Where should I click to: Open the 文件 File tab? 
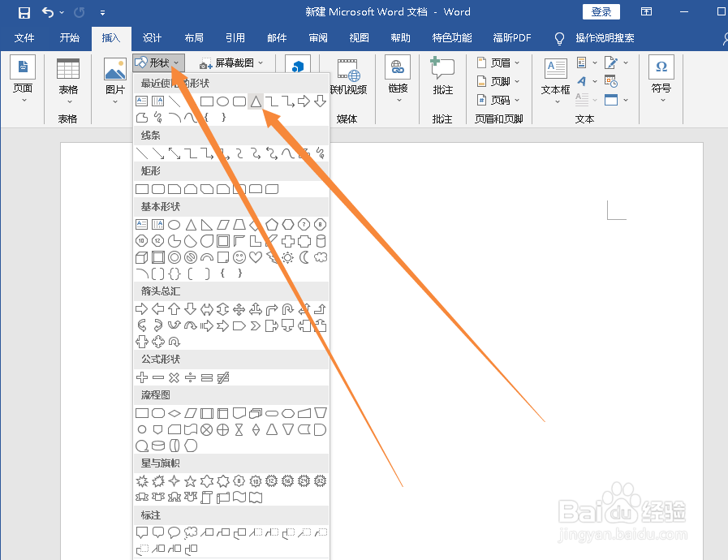tap(24, 37)
